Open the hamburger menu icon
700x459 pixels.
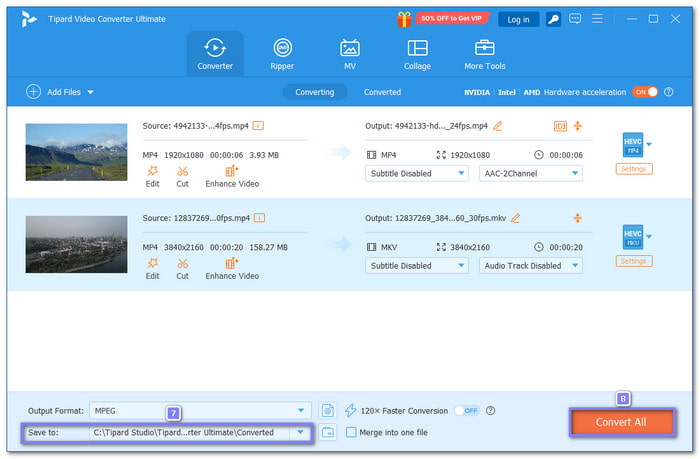(x=597, y=19)
